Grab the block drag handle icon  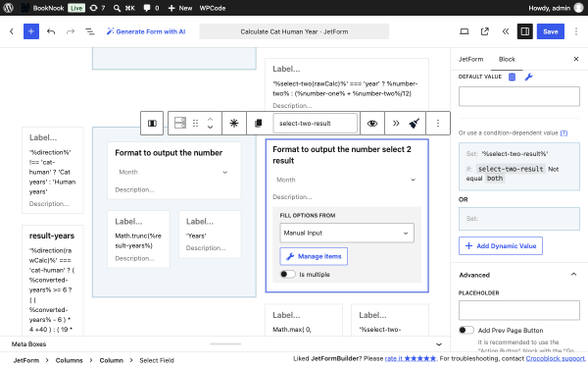[195, 124]
